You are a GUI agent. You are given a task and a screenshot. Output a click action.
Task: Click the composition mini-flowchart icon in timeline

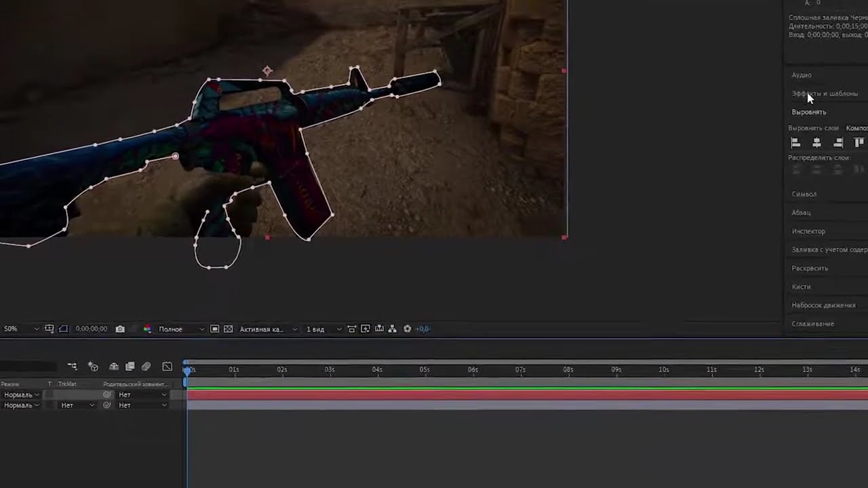pyautogui.click(x=73, y=367)
